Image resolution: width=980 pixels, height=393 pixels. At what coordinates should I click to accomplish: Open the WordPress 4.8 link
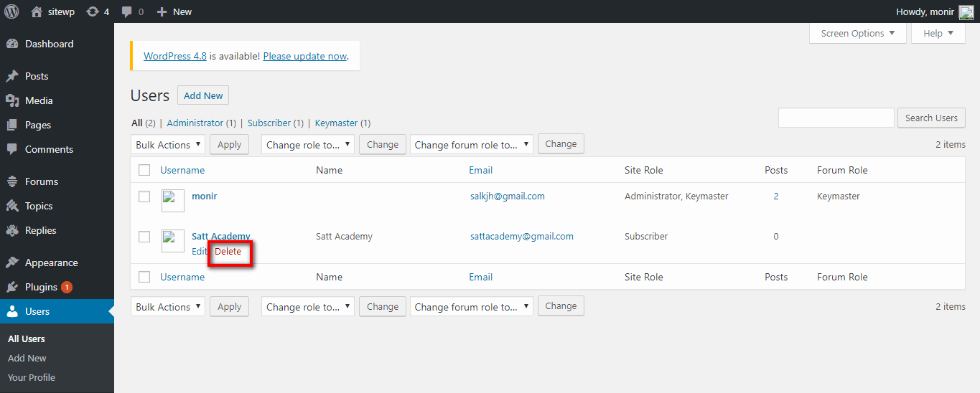[x=175, y=56]
